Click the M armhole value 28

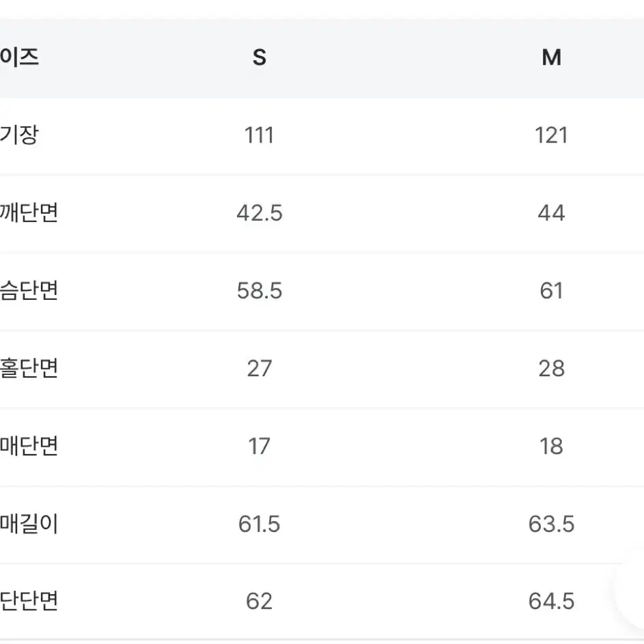[x=551, y=368]
